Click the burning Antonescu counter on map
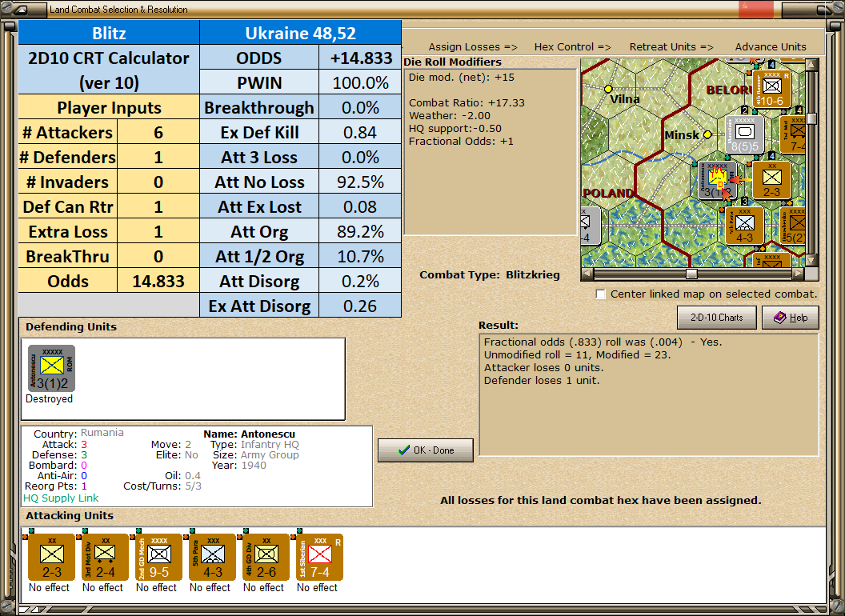Screen dimensions: 845x616 [717, 179]
